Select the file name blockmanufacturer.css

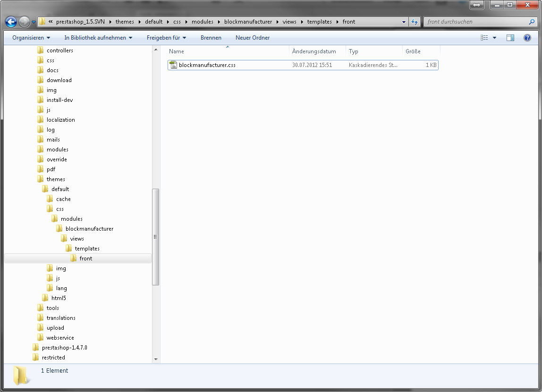click(207, 65)
